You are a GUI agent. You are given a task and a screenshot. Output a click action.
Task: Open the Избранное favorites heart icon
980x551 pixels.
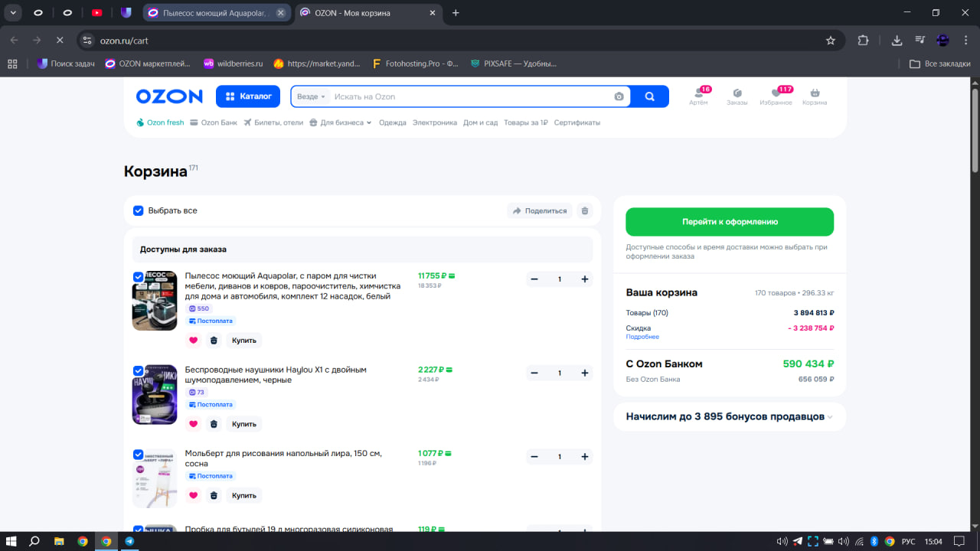[x=776, y=95]
